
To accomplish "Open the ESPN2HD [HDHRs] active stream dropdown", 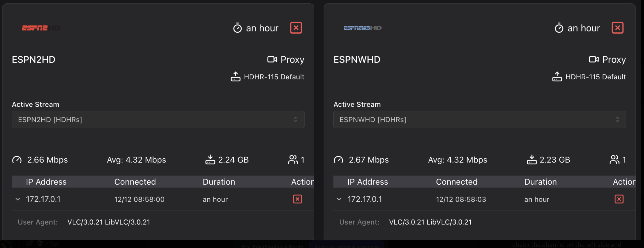I will (158, 120).
